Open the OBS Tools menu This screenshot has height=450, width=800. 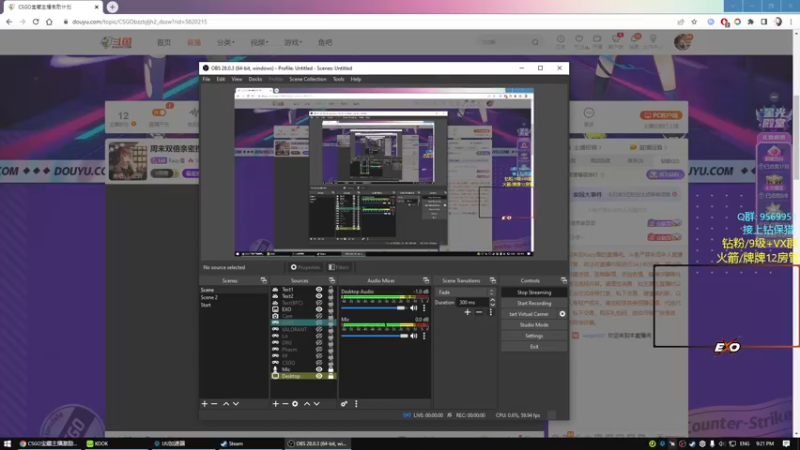(338, 79)
